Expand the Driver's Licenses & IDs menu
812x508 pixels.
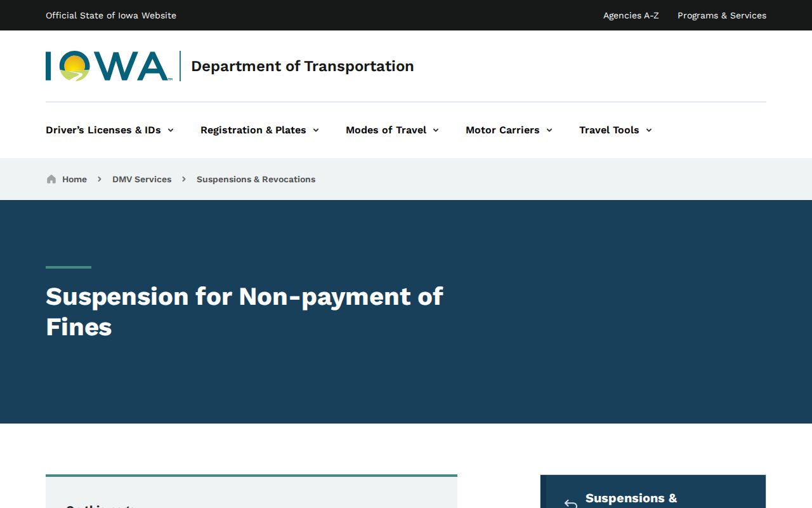(x=110, y=130)
